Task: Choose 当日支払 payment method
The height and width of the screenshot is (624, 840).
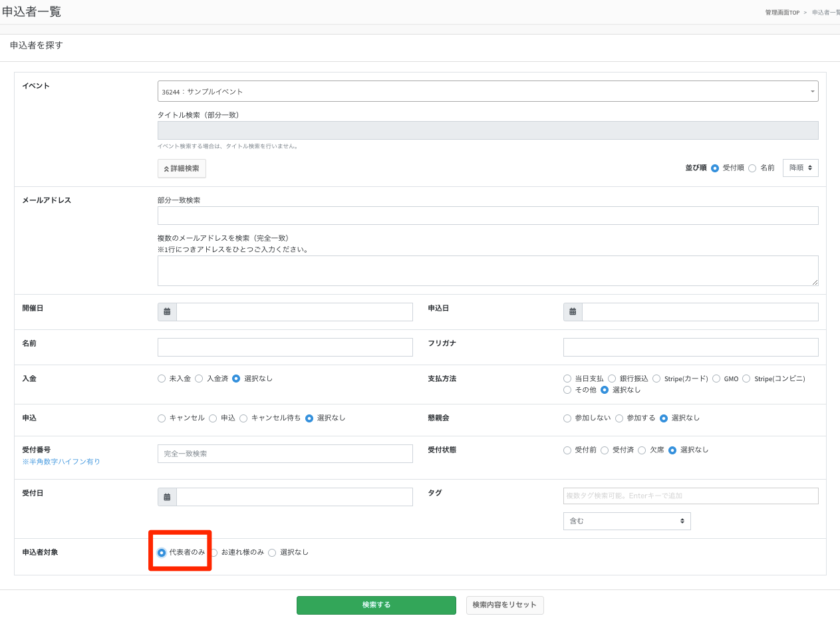Action: (567, 379)
